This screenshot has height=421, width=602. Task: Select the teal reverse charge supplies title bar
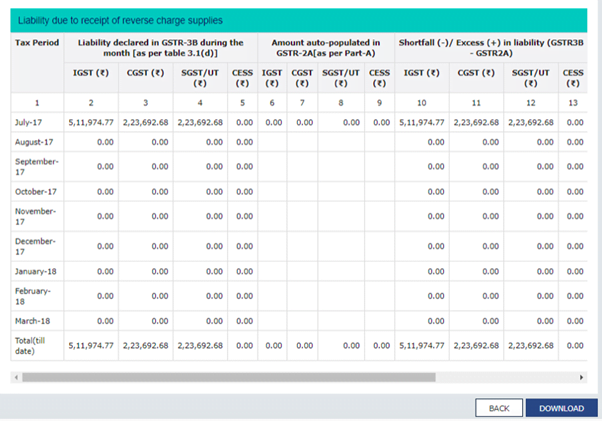(x=300, y=20)
